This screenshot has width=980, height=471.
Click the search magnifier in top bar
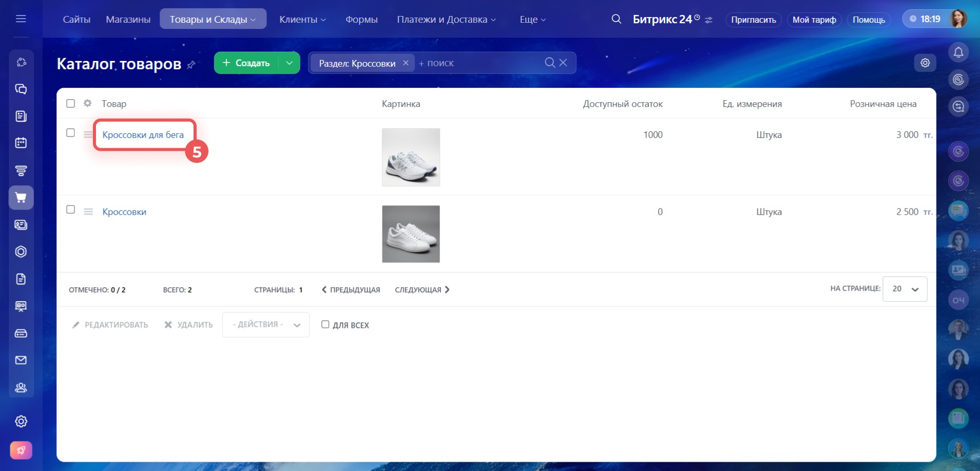click(616, 19)
